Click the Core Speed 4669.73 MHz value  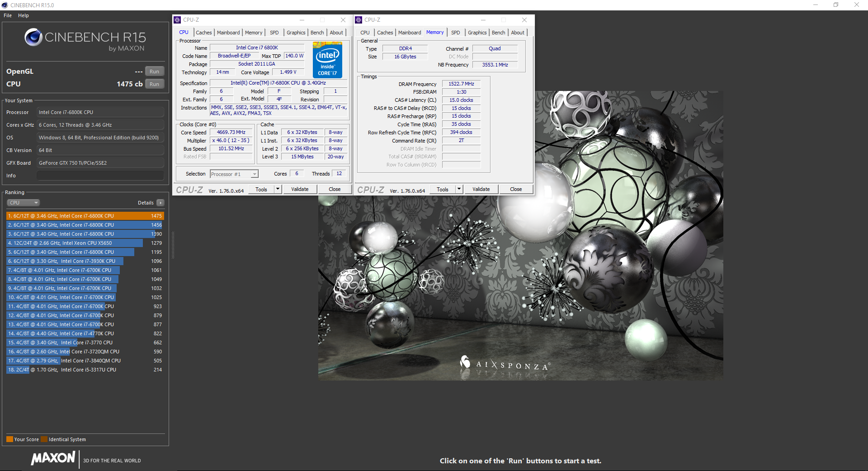click(231, 133)
